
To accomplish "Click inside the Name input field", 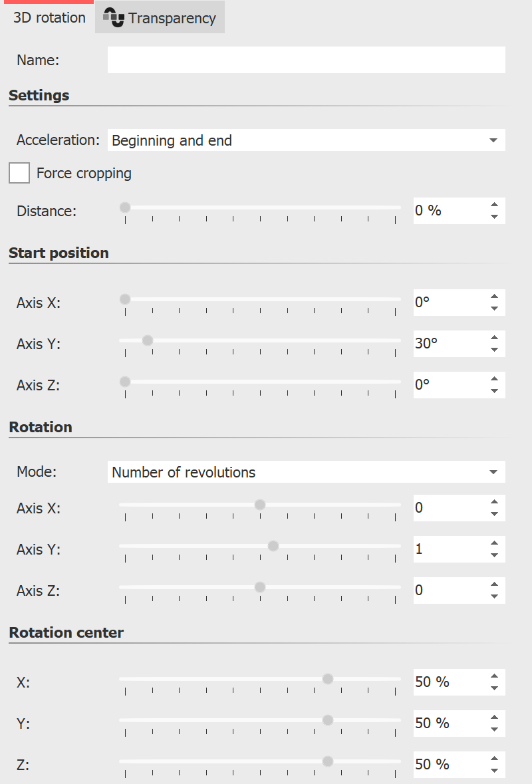I will coord(306,59).
